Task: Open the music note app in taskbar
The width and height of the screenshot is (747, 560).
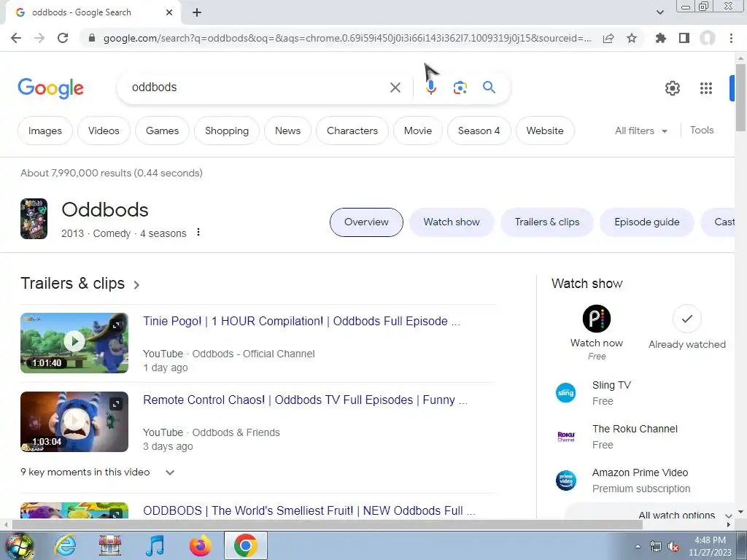Action: (155, 545)
